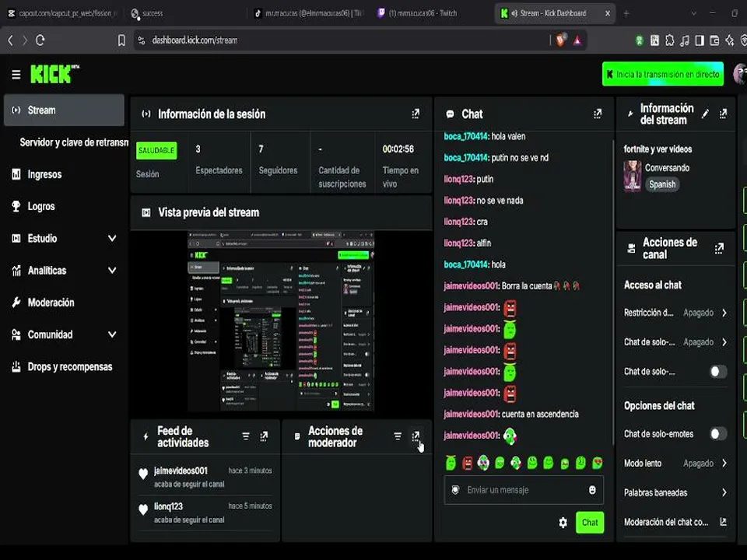This screenshot has height=560, width=747.
Task: Open lionq123 profile in activity feed
Action: pos(168,506)
